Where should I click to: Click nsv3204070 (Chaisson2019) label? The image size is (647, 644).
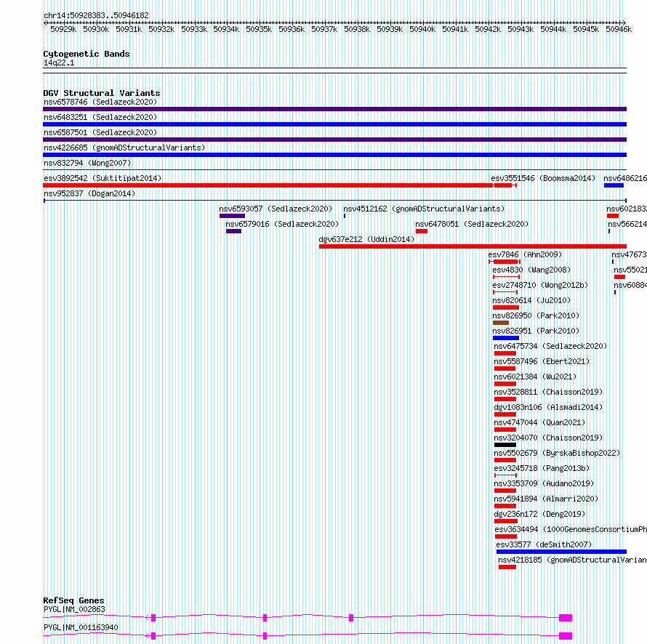pyautogui.click(x=548, y=438)
